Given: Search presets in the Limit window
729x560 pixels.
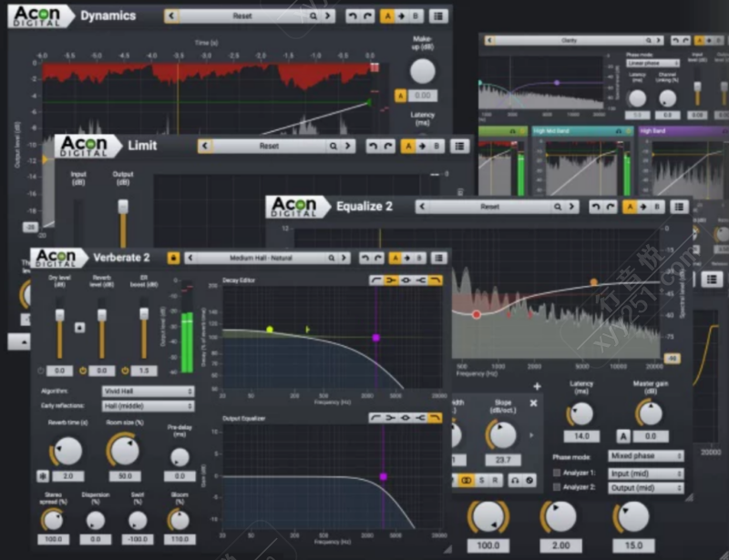Looking at the screenshot, I should (334, 147).
